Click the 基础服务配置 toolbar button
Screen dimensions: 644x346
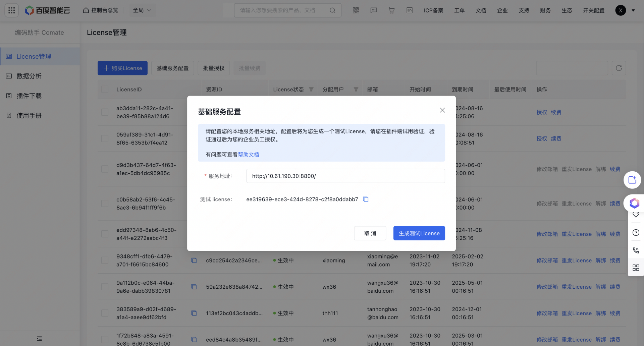click(x=172, y=68)
